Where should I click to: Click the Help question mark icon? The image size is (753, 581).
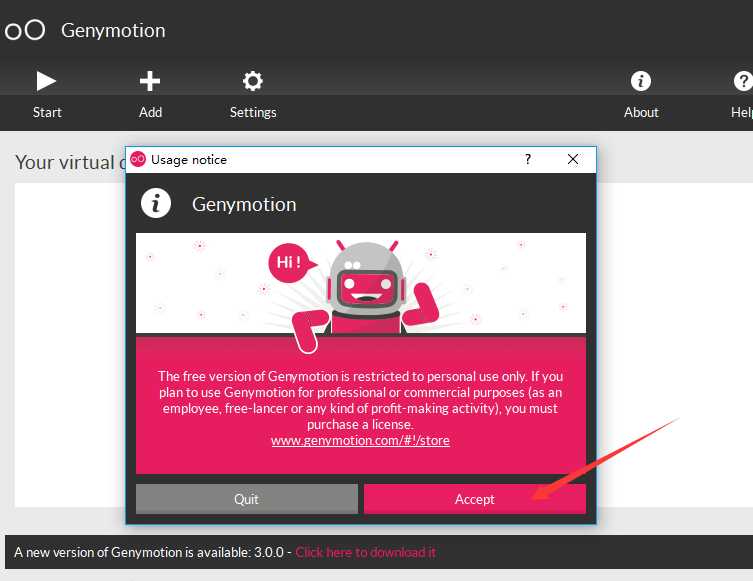point(743,81)
